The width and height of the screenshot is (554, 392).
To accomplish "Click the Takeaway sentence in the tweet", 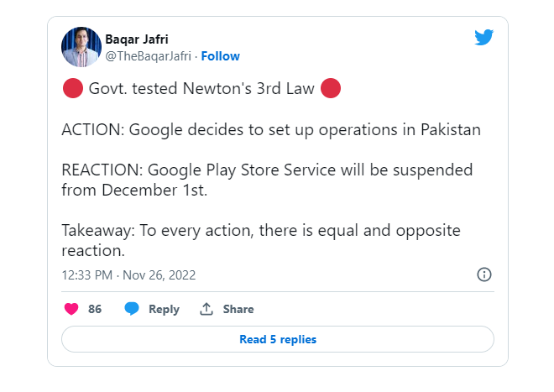I will [x=261, y=240].
